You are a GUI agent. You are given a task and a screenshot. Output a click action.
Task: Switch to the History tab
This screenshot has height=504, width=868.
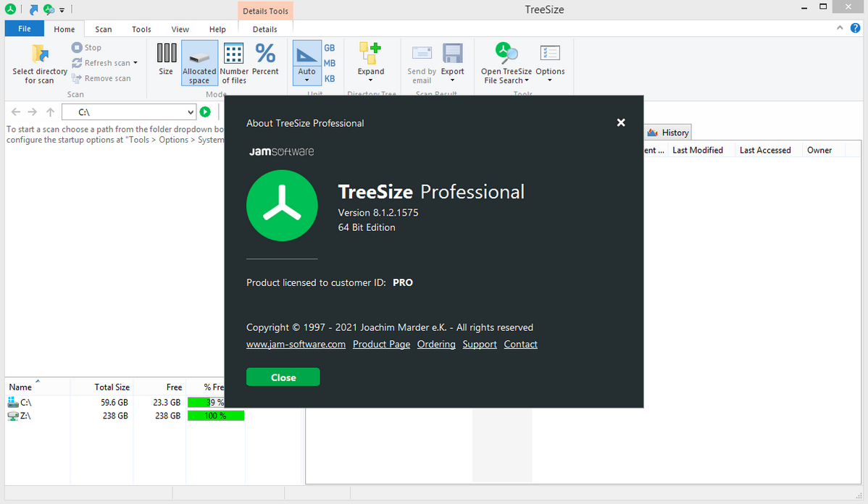pos(668,133)
